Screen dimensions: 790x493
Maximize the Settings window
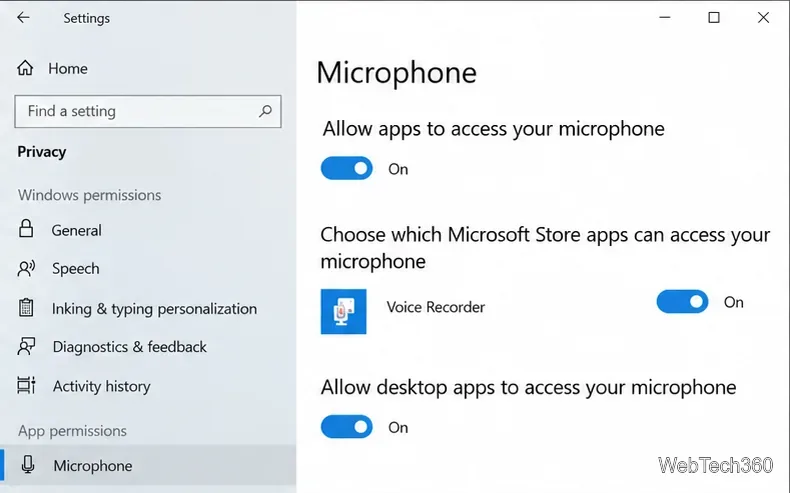tap(714, 18)
